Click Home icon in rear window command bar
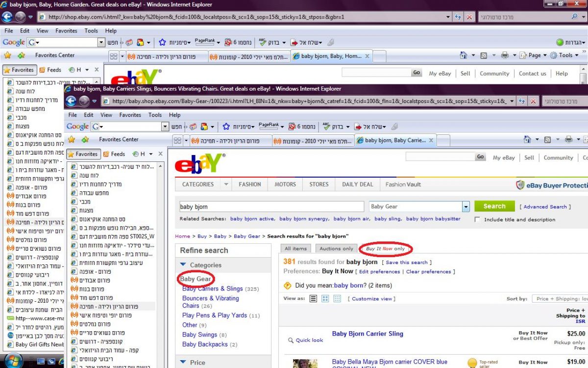This screenshot has height=368, width=588. (x=464, y=55)
